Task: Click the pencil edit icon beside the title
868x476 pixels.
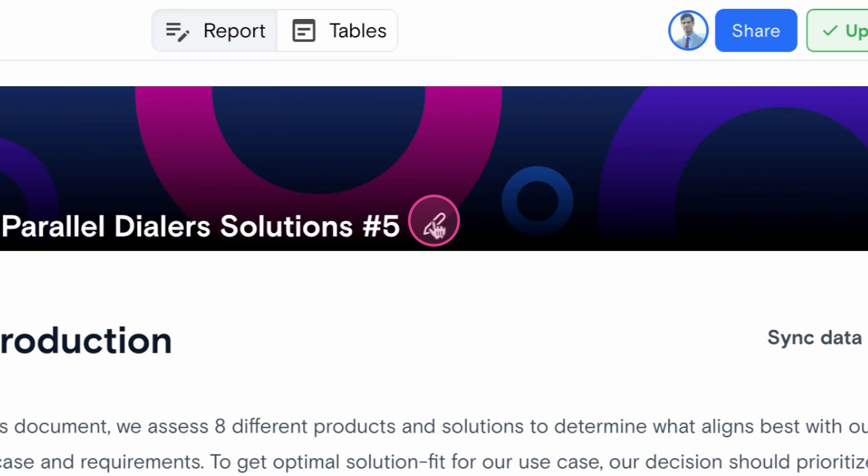Action: pos(434,221)
